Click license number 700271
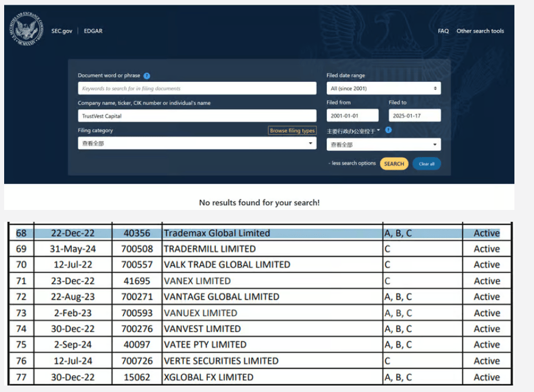The width and height of the screenshot is (534, 392). pyautogui.click(x=137, y=297)
